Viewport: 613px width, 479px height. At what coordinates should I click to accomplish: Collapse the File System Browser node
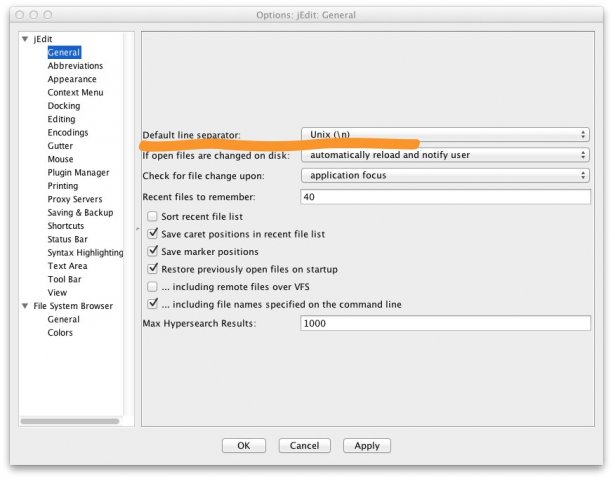tap(25, 306)
